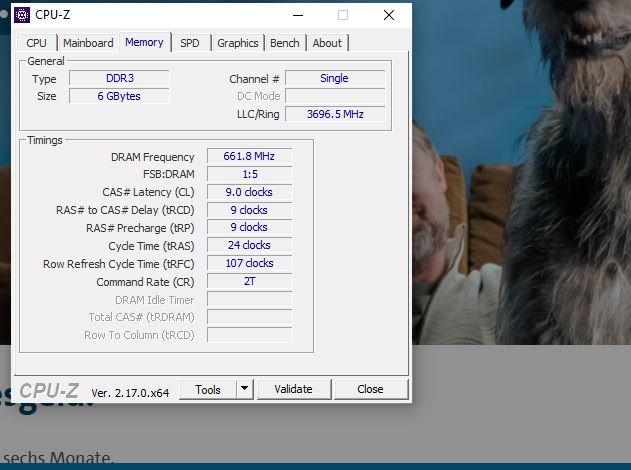Viewport: 631px width, 470px height.
Task: Click the DRAM Frequency label
Action: click(x=153, y=157)
